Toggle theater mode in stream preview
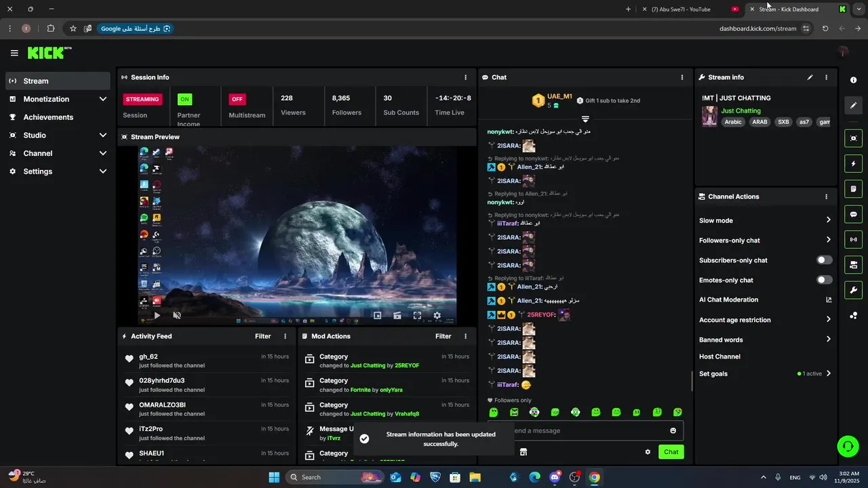 pyautogui.click(x=397, y=315)
